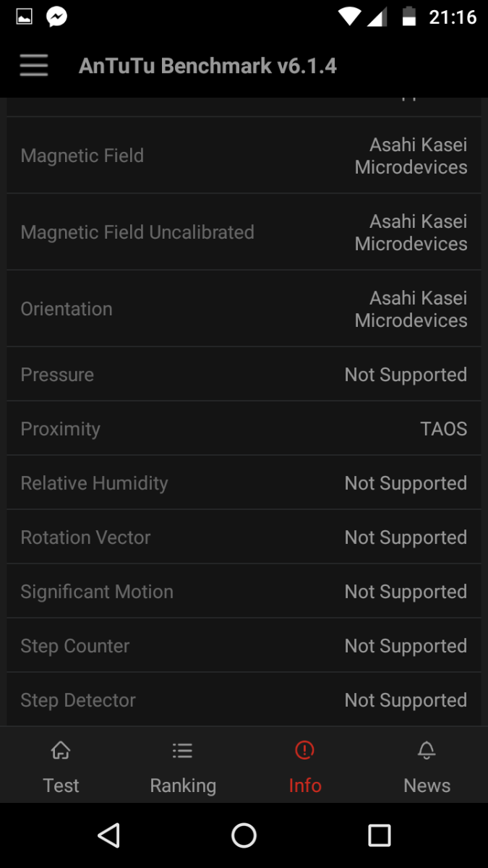Tap the Step Counter row
The image size is (488, 868).
pos(244,646)
